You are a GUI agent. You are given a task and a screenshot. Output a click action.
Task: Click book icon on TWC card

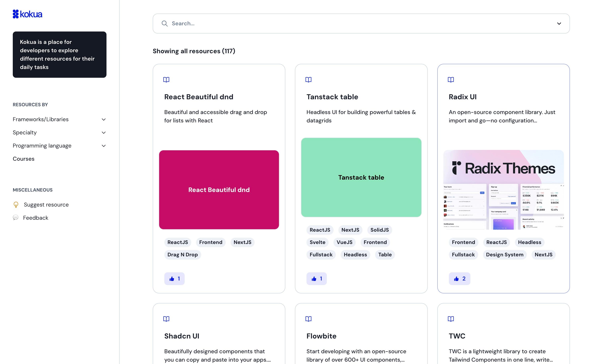[450, 319]
